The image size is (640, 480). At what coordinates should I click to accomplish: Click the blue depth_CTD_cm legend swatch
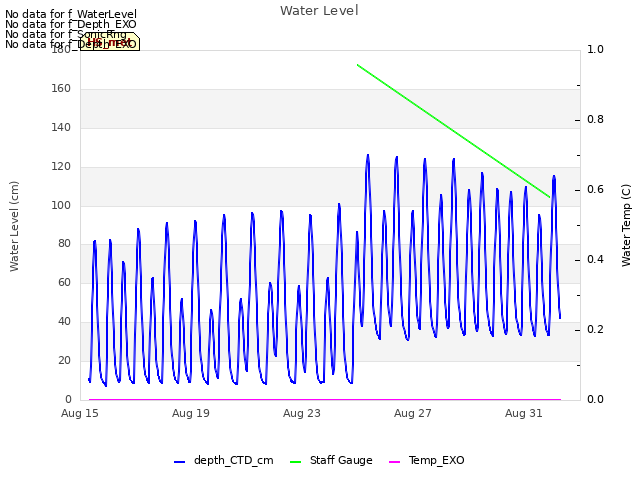pyautogui.click(x=180, y=462)
